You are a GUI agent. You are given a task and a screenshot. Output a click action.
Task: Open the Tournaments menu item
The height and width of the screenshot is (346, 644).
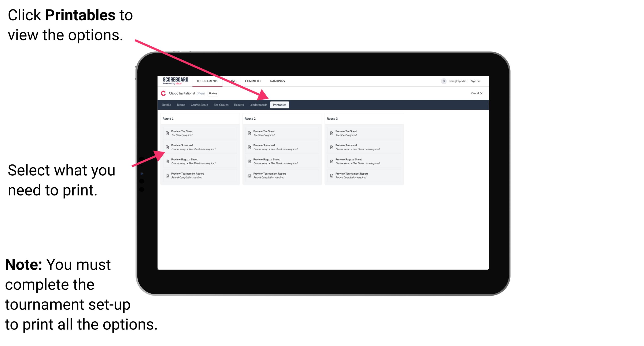(x=207, y=82)
